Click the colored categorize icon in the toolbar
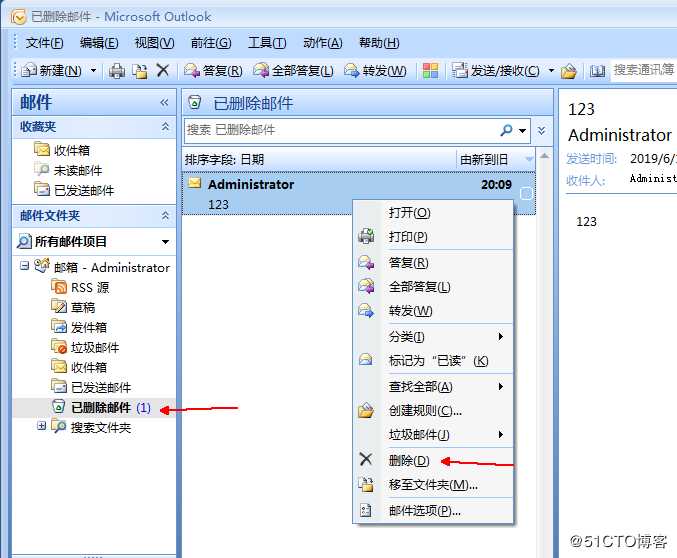Viewport: 677px width, 558px height. [430, 70]
